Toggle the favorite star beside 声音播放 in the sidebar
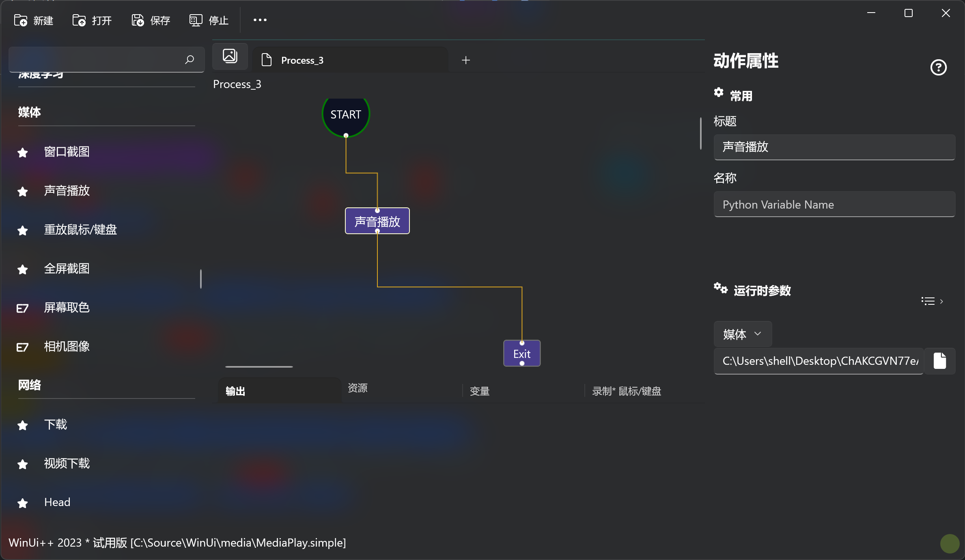The height and width of the screenshot is (560, 965). click(23, 192)
